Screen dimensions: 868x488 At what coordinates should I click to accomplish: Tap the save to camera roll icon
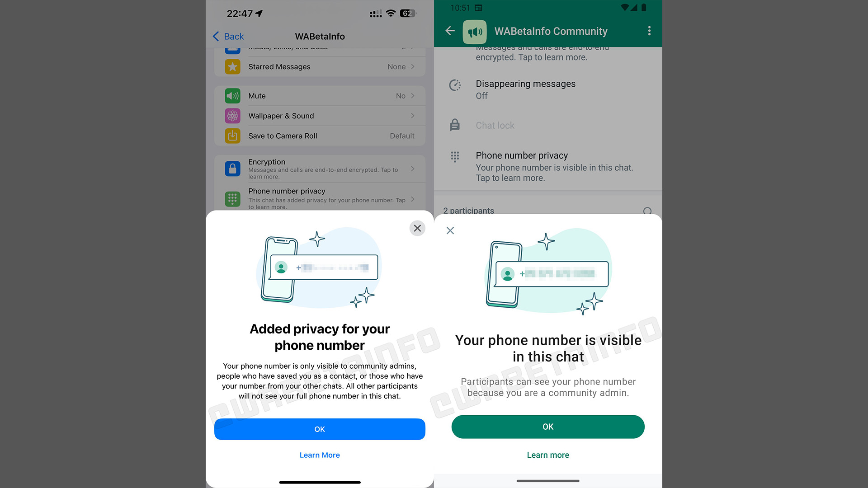[x=233, y=135]
